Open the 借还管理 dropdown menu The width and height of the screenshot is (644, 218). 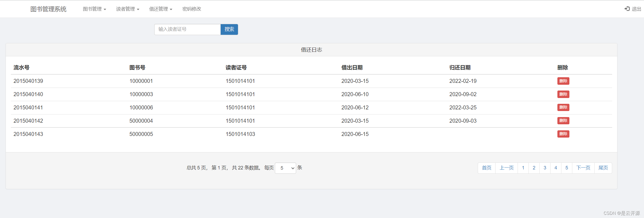(161, 9)
